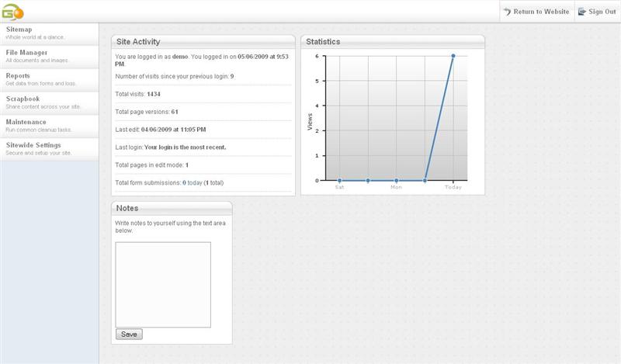Viewport: 621px width, 364px height.
Task: Click the Mon data point on the chart
Action: tap(396, 181)
